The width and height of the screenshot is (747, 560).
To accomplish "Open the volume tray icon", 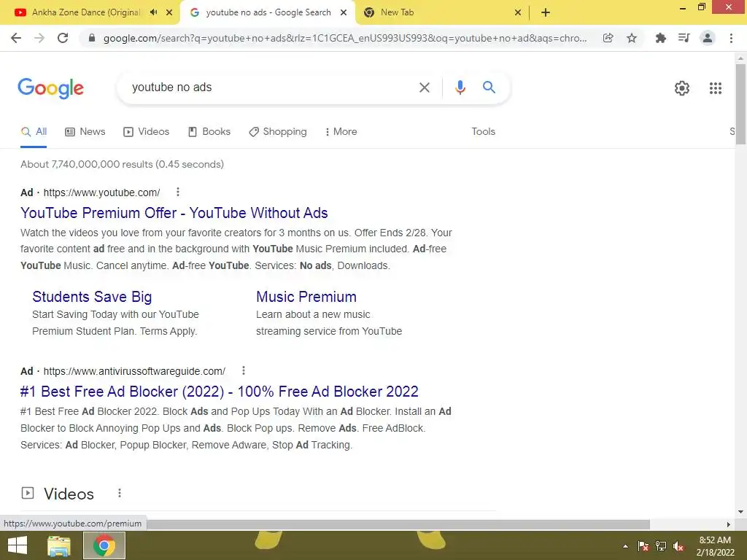I will (678, 546).
